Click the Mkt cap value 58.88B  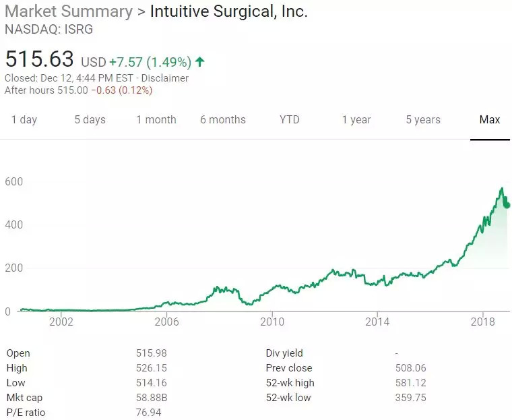tap(151, 398)
